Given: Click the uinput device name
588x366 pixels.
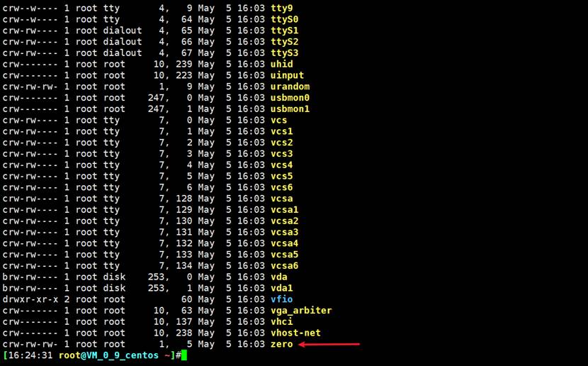Looking at the screenshot, I should click(x=288, y=75).
